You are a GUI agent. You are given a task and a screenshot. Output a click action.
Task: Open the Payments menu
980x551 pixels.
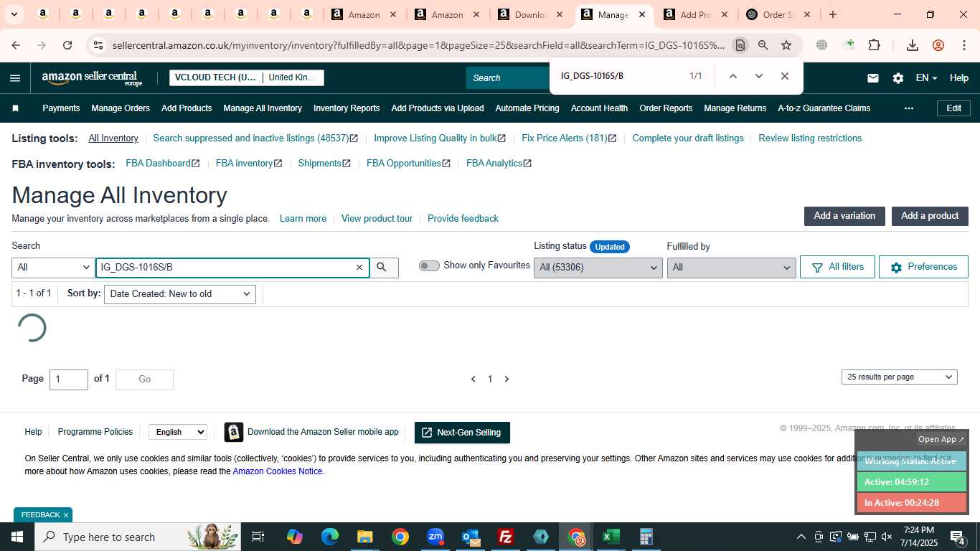coord(61,108)
